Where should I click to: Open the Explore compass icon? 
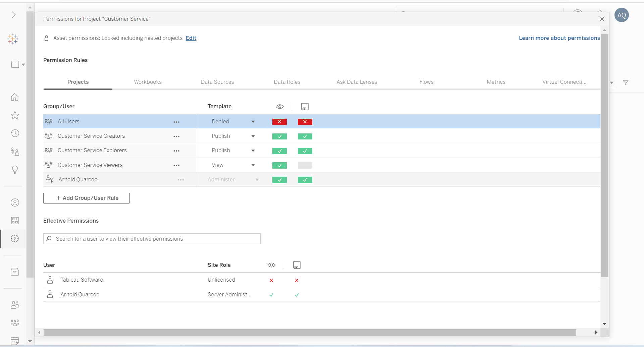click(15, 239)
